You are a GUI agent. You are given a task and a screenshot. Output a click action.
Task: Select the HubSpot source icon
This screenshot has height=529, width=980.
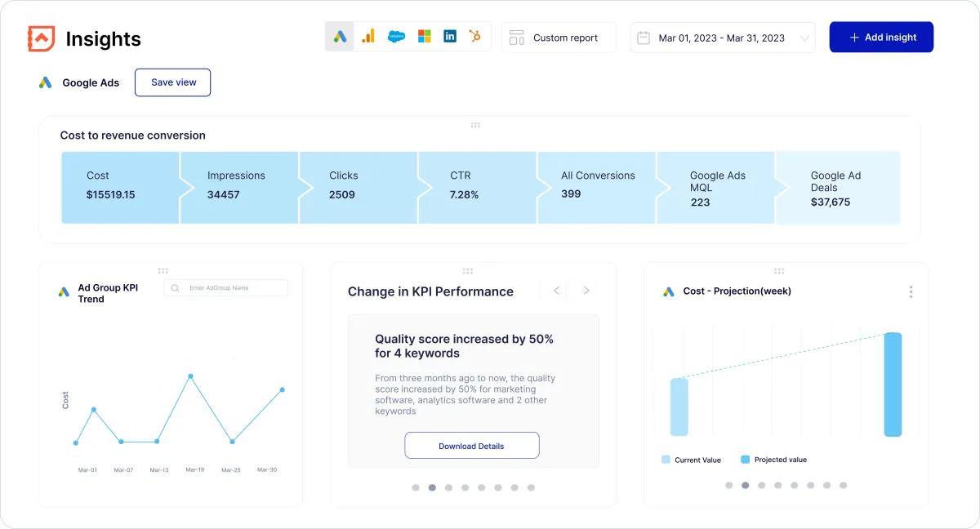474,36
